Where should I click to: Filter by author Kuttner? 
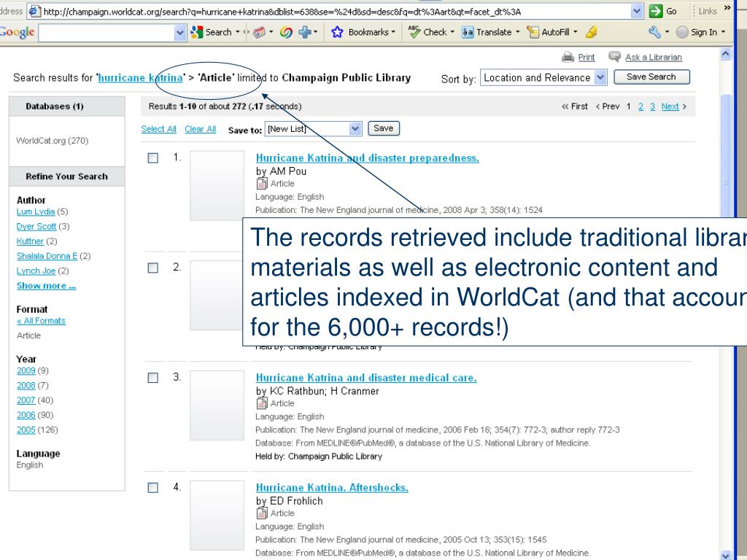[30, 241]
